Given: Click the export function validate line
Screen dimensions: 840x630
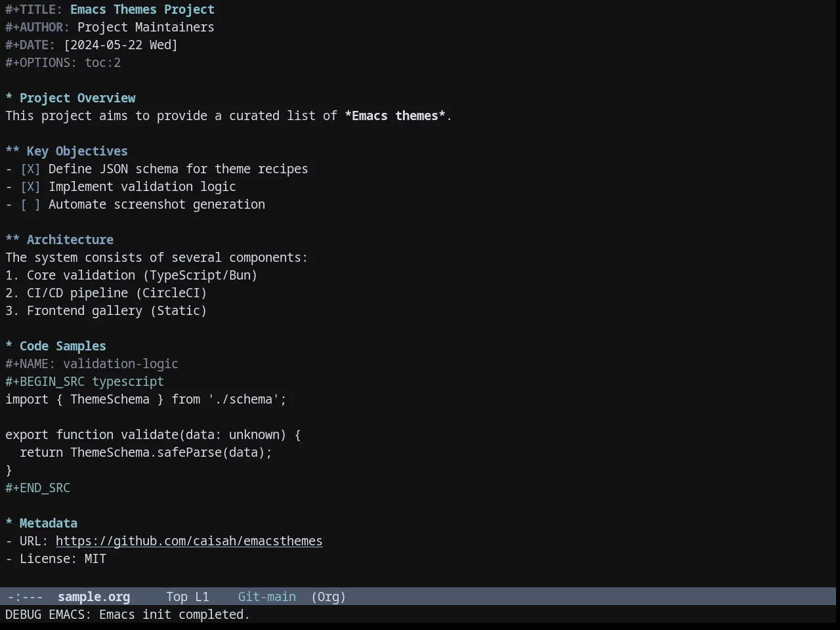Looking at the screenshot, I should tap(153, 434).
